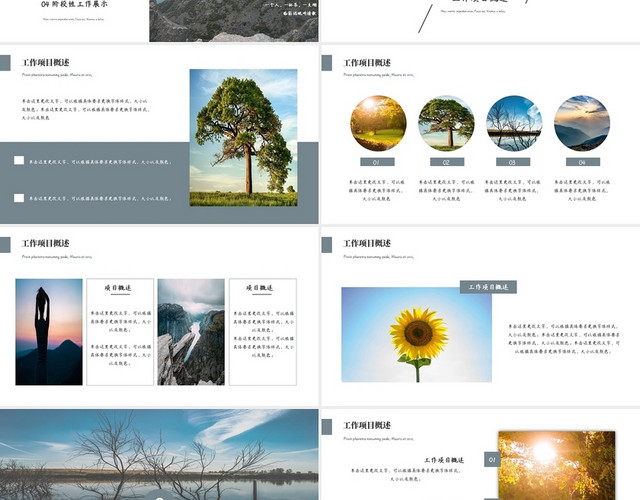This screenshot has width=640, height=500.
Task: Select the caption text under circle 03
Action: click(512, 190)
